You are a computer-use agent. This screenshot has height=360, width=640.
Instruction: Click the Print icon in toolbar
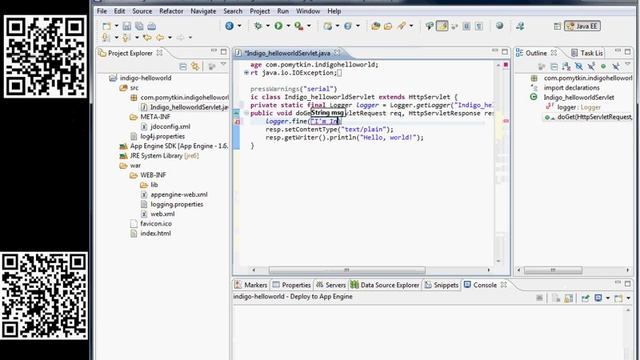tap(151, 26)
